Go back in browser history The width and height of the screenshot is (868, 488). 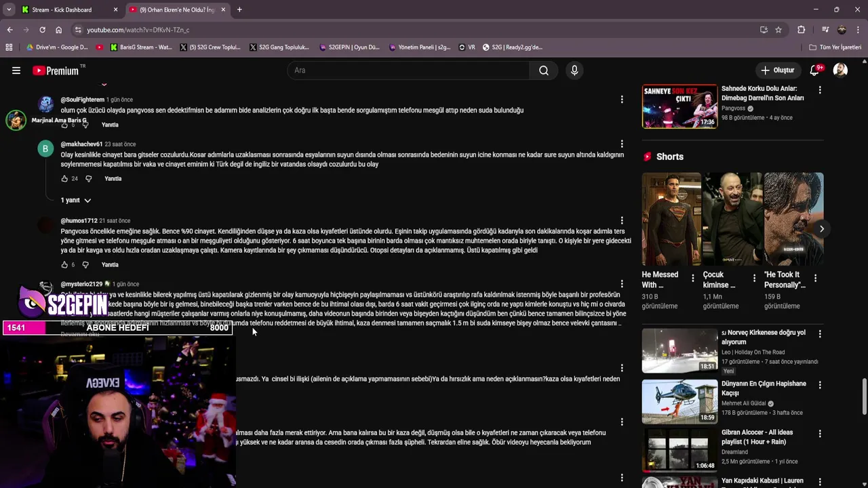9,30
